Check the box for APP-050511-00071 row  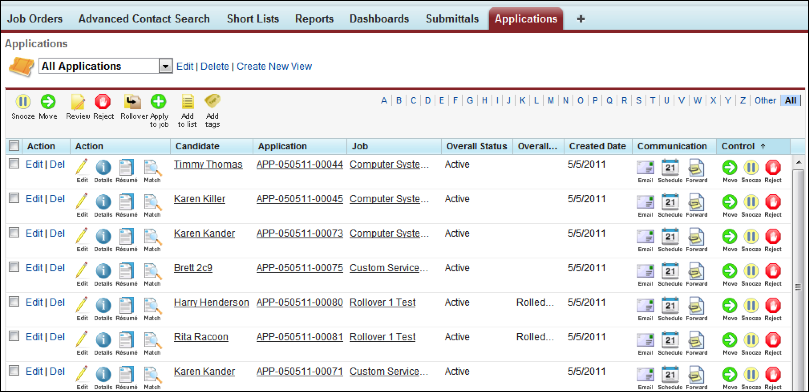pyautogui.click(x=14, y=370)
